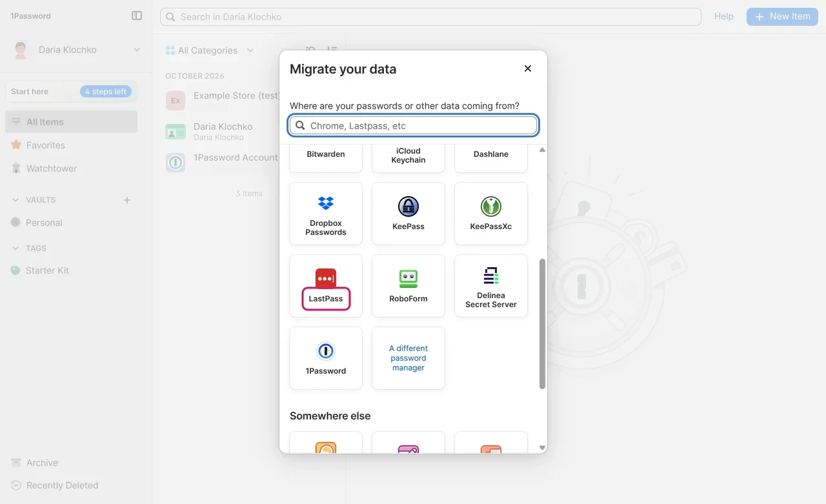Choose the LastPass import tile

pyautogui.click(x=326, y=286)
